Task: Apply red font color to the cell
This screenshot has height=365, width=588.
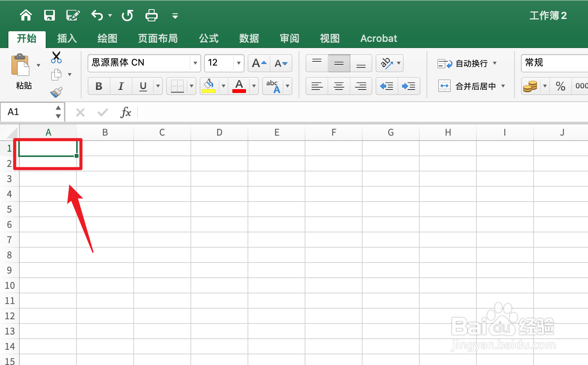Action: point(239,86)
